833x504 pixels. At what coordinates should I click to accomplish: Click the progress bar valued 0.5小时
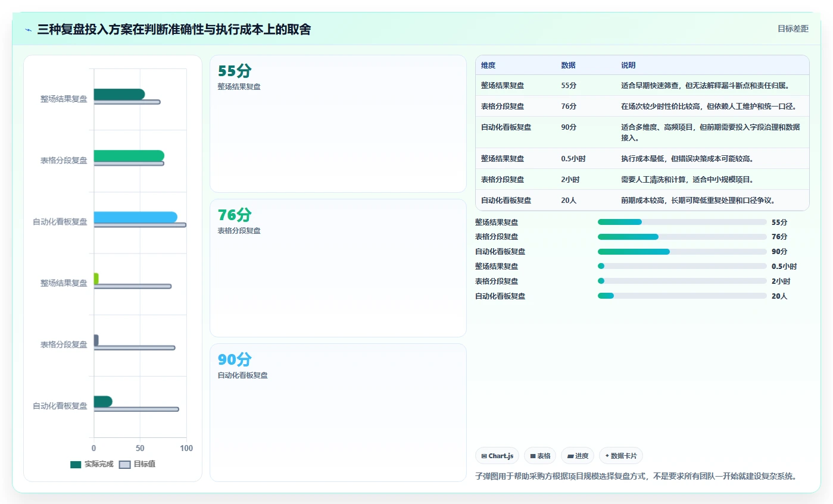pos(682,266)
